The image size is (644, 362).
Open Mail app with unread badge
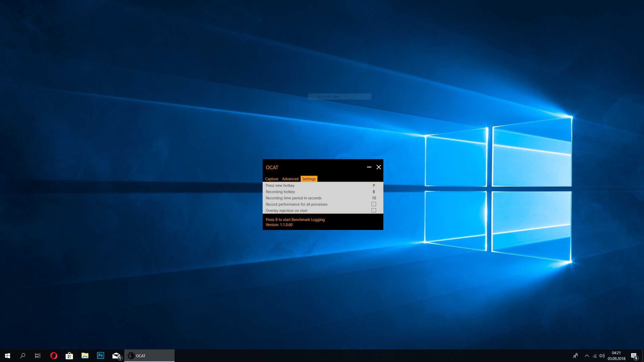tap(116, 356)
